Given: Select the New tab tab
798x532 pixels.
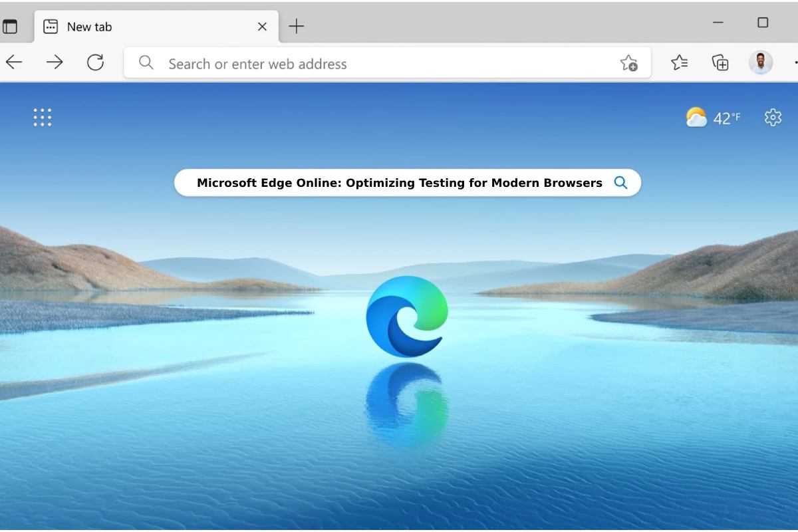Looking at the screenshot, I should pyautogui.click(x=156, y=27).
